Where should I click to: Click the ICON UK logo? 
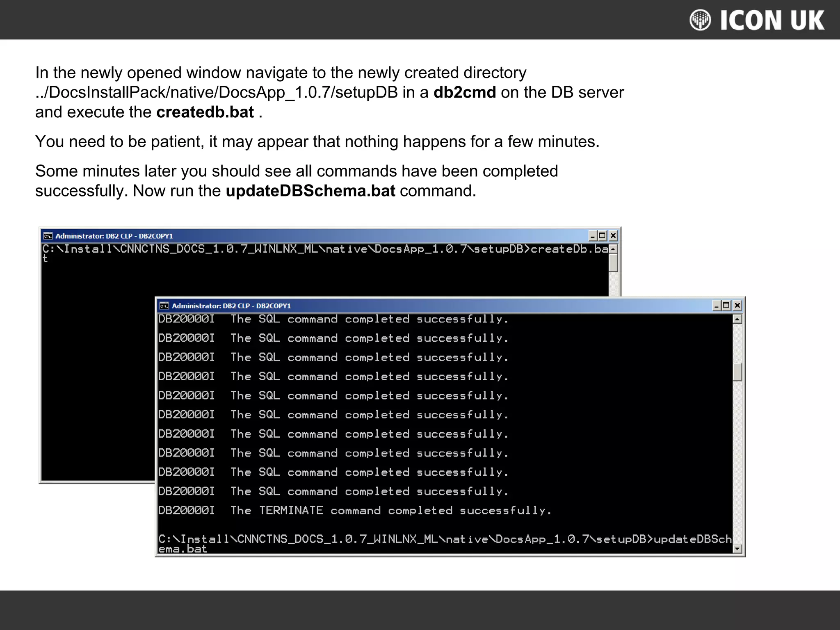tap(757, 20)
